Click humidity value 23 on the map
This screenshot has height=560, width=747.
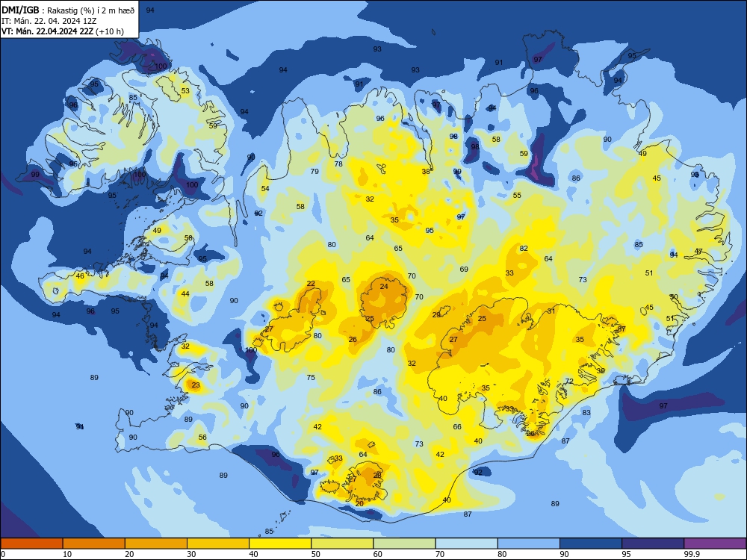point(196,385)
